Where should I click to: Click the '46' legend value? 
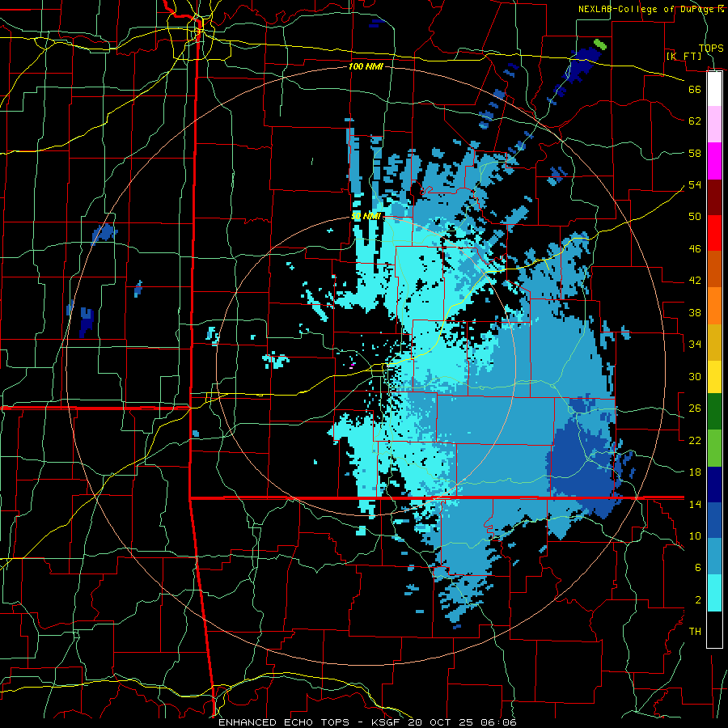click(695, 248)
